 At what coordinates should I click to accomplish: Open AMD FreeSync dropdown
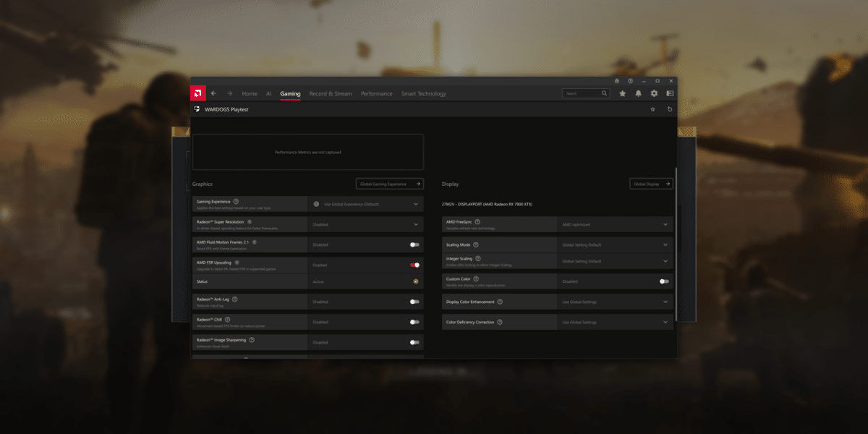point(616,224)
